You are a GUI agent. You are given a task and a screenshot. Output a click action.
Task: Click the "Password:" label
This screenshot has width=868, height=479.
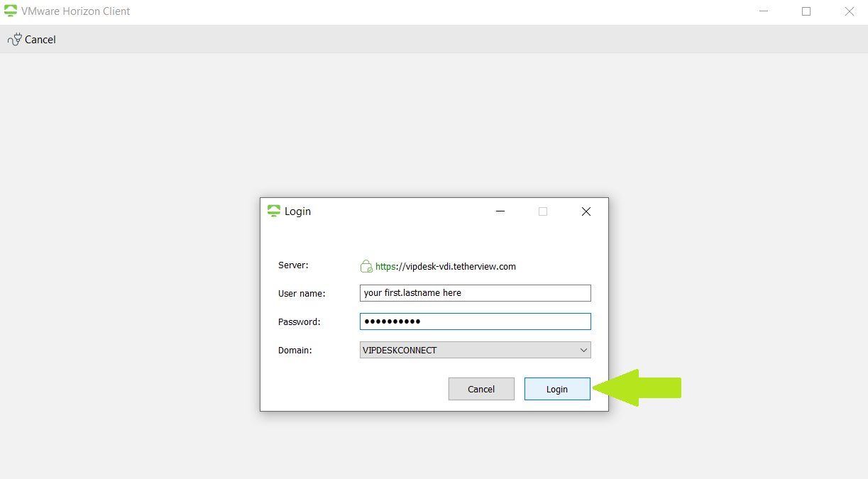(300, 322)
